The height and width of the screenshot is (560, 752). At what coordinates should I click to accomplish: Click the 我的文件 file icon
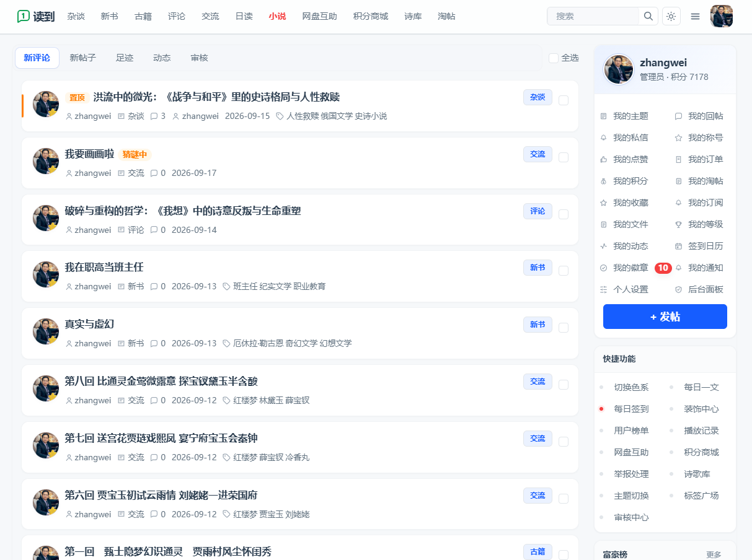(x=604, y=224)
